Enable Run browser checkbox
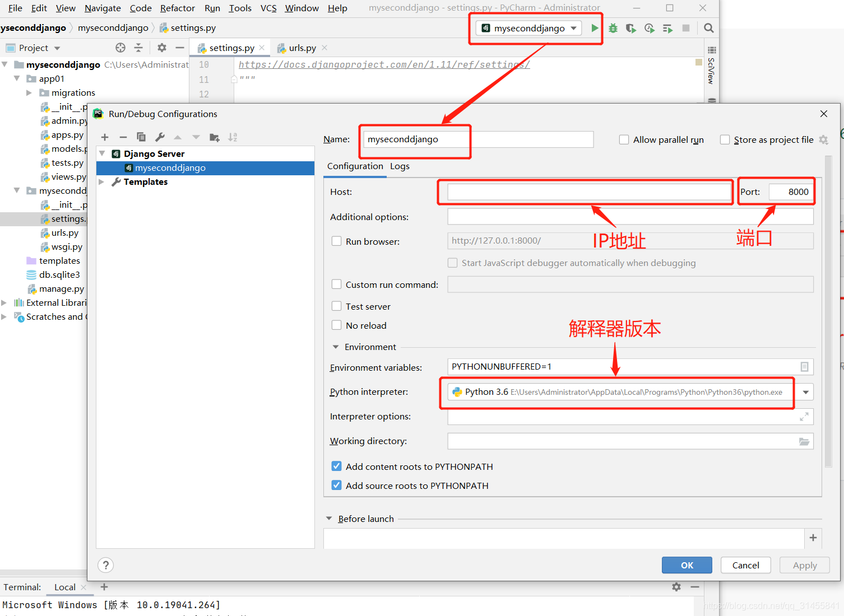Viewport: 844px width, 616px height. click(x=336, y=241)
